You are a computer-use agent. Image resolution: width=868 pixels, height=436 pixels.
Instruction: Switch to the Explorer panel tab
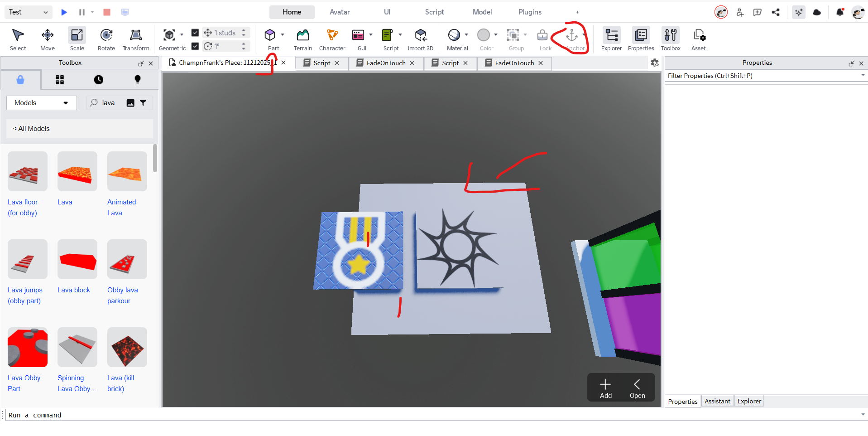[749, 401]
